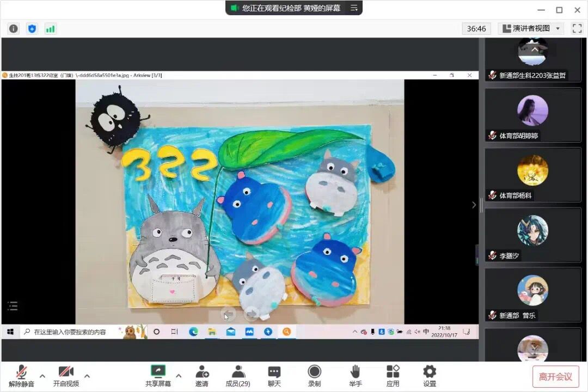Open the meeting info icon
588x392 pixels.
point(14,28)
